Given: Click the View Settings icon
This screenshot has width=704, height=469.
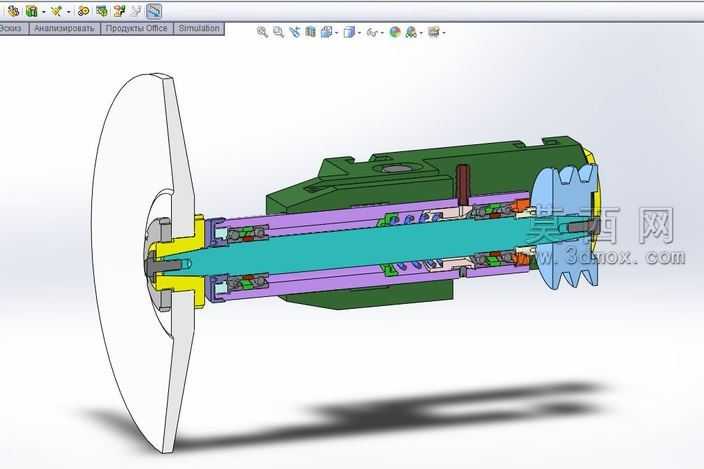Looking at the screenshot, I should 434,32.
